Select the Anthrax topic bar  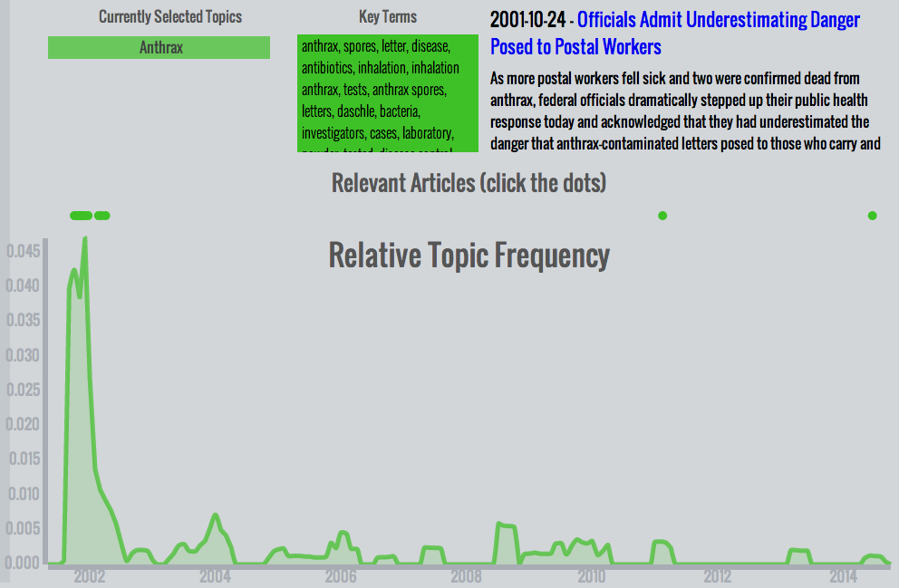tap(159, 47)
